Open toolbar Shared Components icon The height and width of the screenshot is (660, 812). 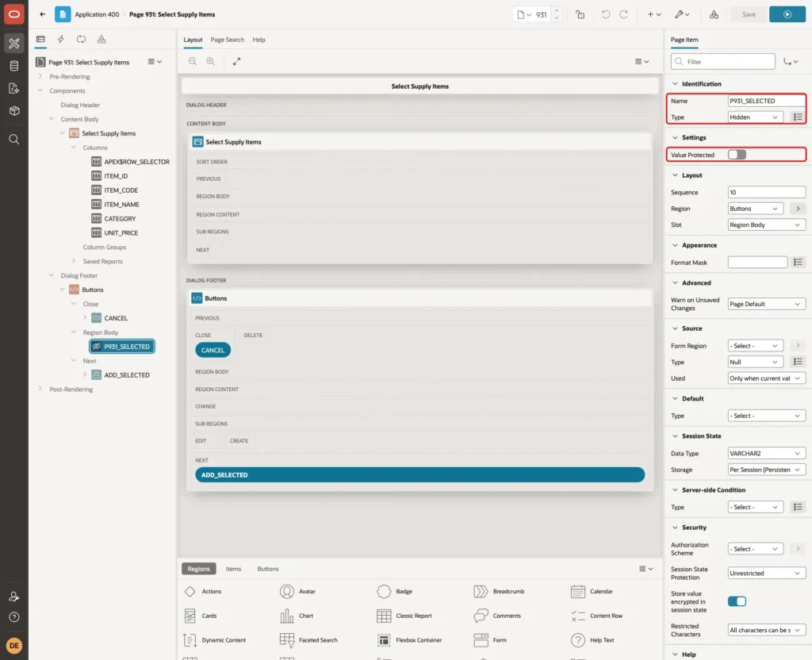coord(714,14)
